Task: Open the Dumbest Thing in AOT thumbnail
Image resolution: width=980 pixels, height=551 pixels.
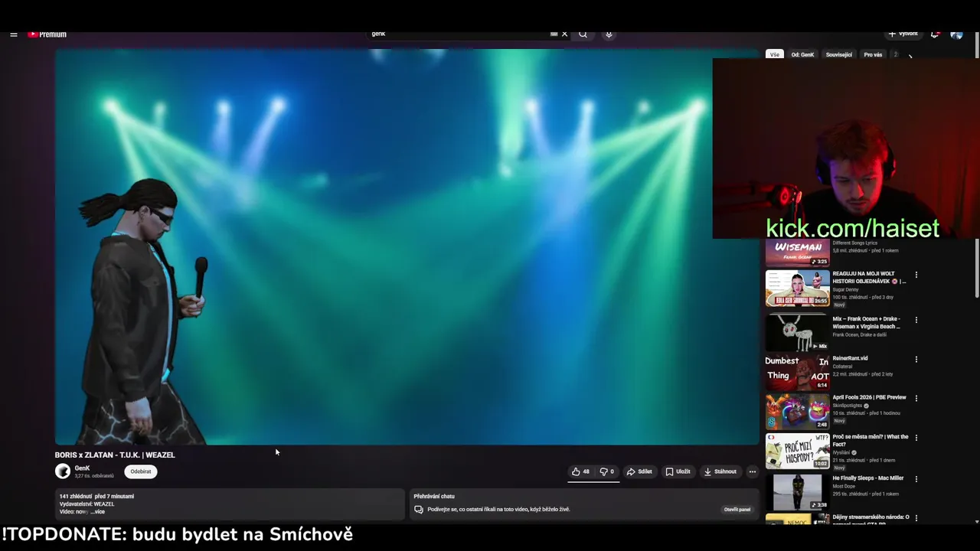Action: [x=797, y=372]
